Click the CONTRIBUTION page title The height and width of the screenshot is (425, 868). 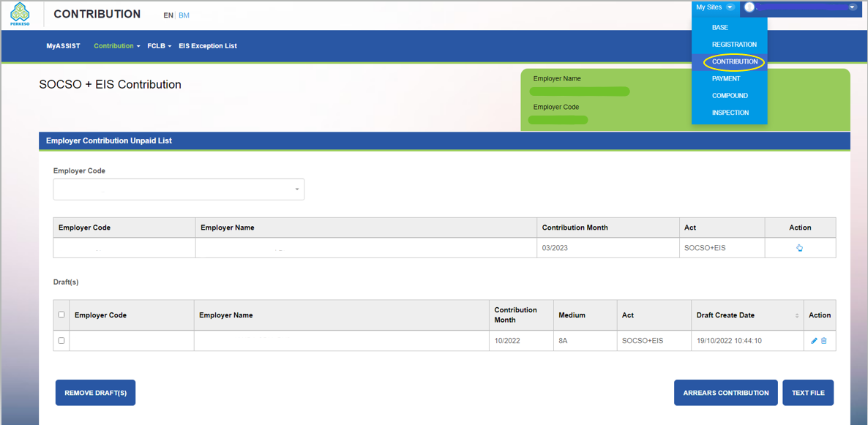pos(97,15)
